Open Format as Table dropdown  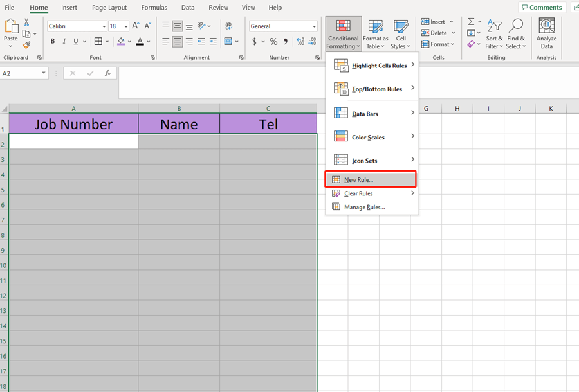375,33
